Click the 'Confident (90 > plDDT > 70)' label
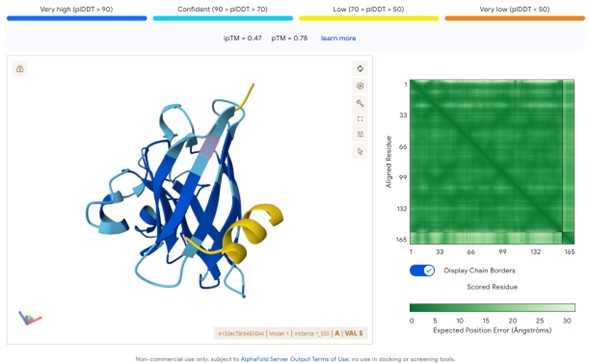 click(x=222, y=9)
